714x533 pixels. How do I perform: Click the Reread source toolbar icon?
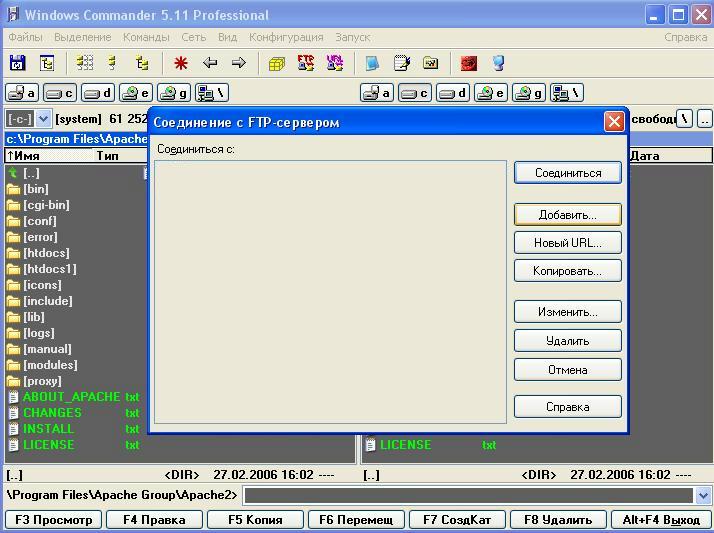pyautogui.click(x=18, y=63)
